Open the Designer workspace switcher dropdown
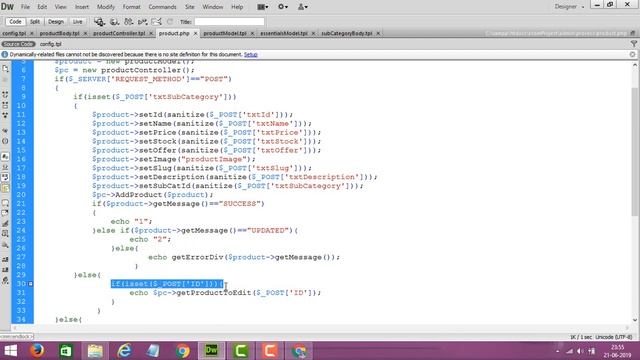Viewport: 640px width, 360px height. pos(569,7)
